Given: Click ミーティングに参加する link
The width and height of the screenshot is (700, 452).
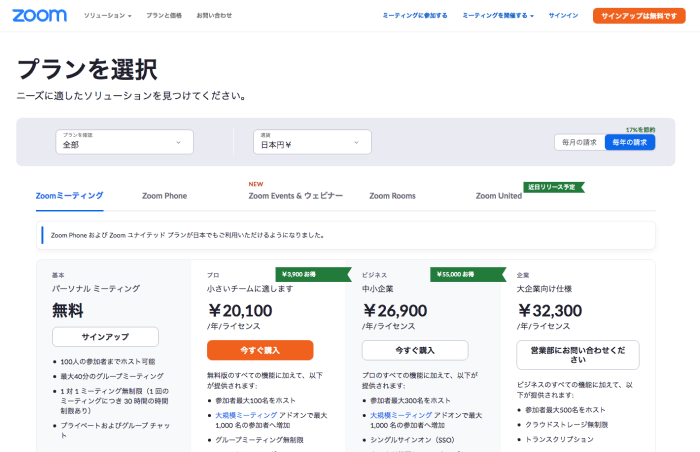Looking at the screenshot, I should [x=415, y=16].
